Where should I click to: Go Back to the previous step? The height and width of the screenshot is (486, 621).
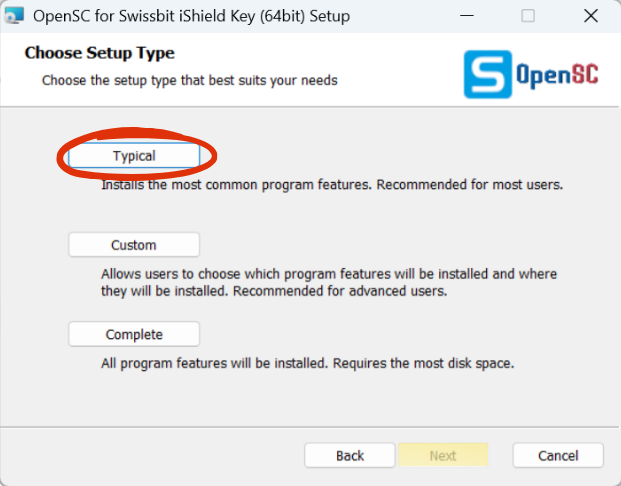350,456
